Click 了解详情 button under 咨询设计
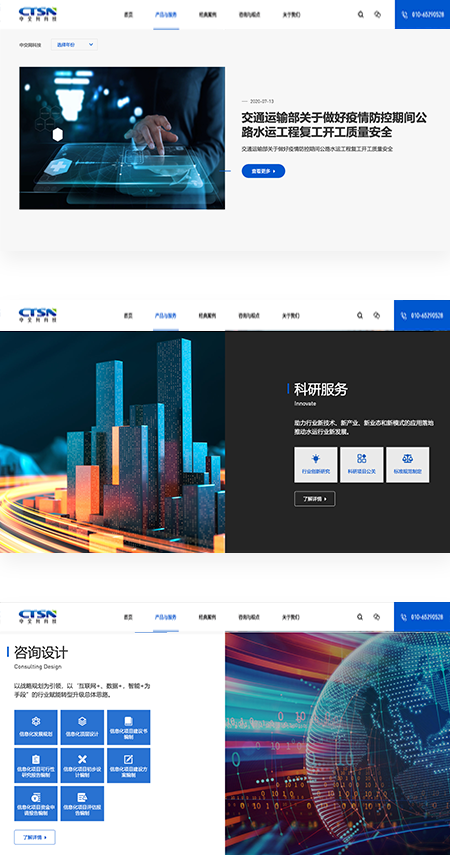Viewport: 450px width, 855px height. pos(34,837)
